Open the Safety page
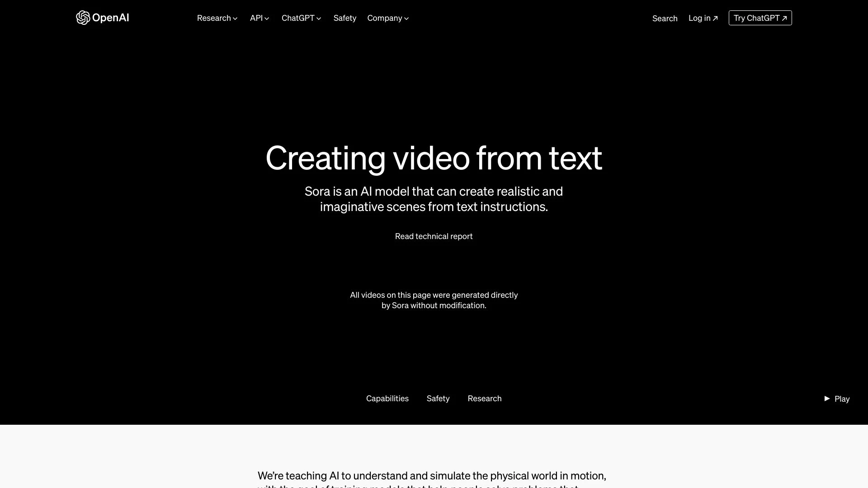 click(x=344, y=18)
